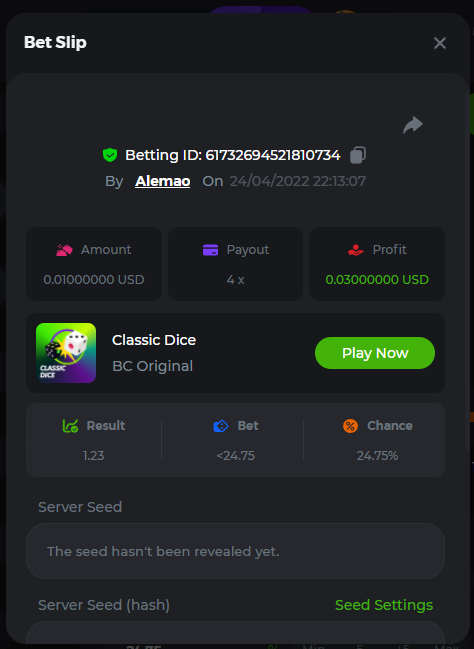
Task: Click the Play Now button
Action: [x=375, y=353]
